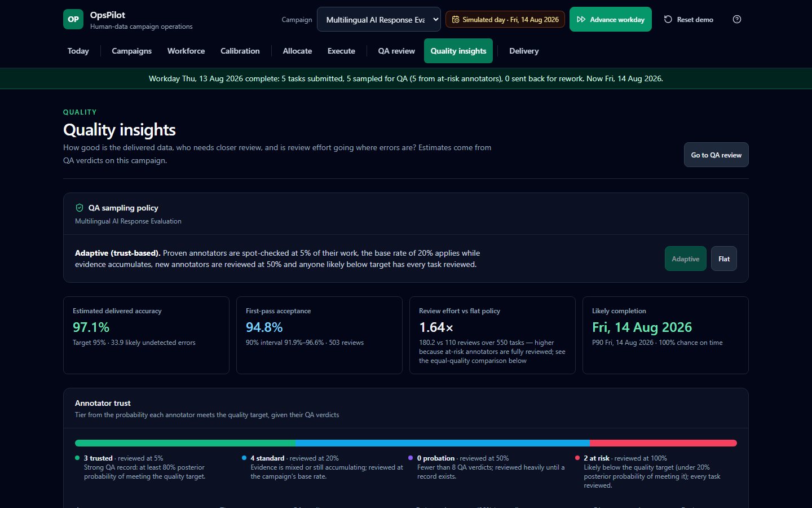Open the help question-mark icon

pyautogui.click(x=737, y=19)
